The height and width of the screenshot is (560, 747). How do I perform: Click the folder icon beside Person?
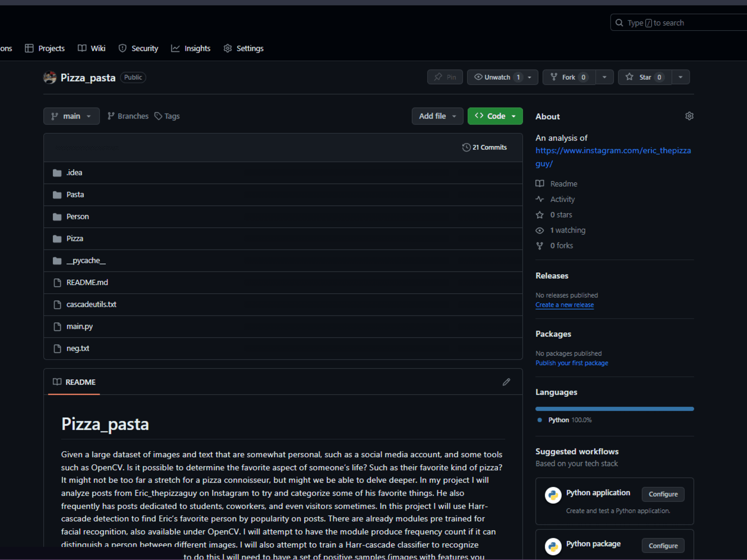click(x=57, y=217)
